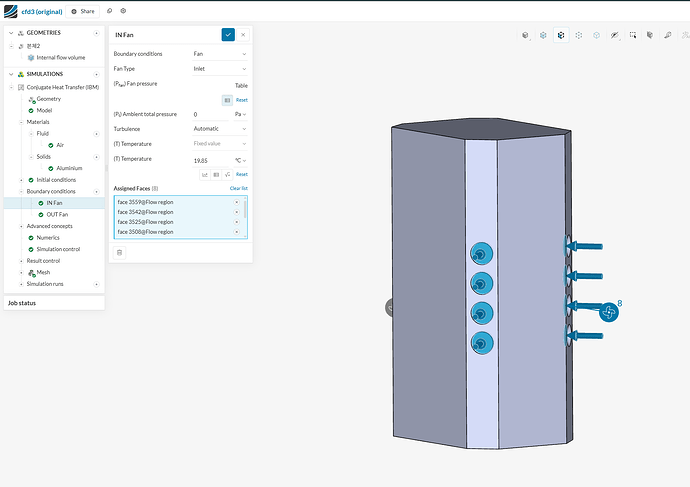Open Initial conditions

[x=56, y=180]
